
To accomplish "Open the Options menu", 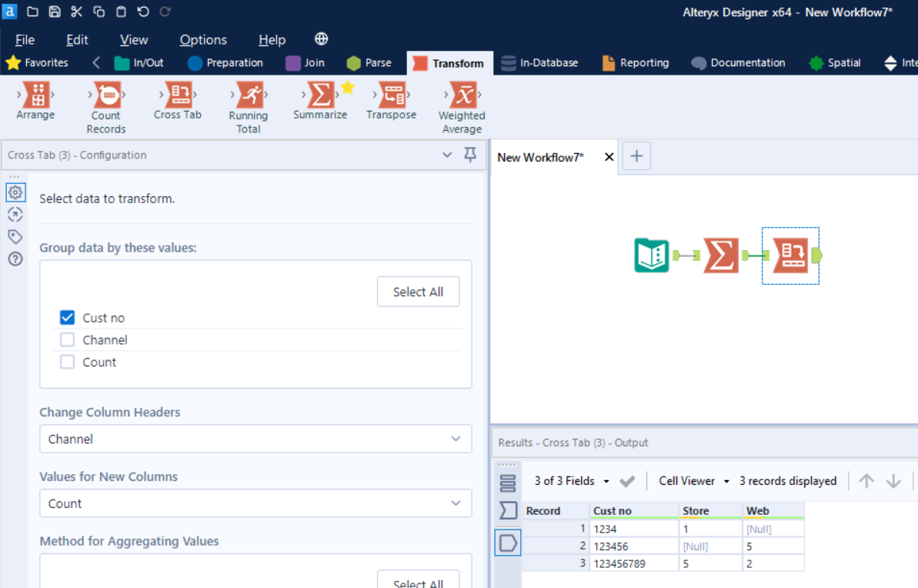I will tap(202, 39).
